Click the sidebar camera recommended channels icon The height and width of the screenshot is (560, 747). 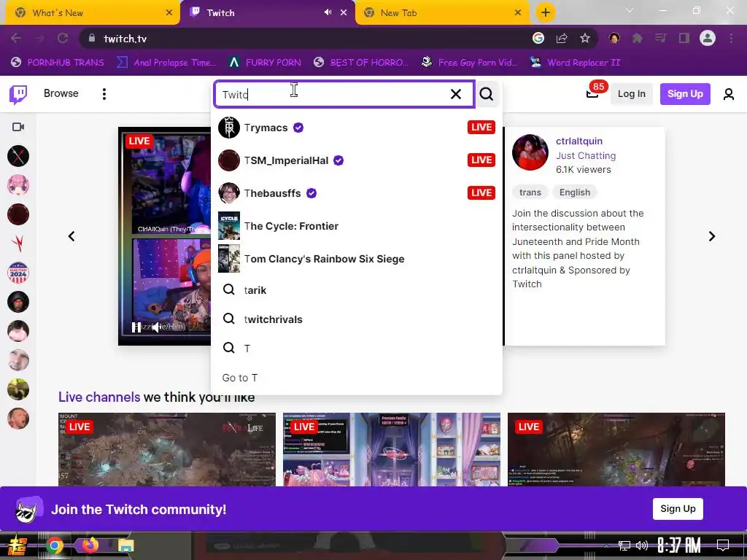pos(18,127)
